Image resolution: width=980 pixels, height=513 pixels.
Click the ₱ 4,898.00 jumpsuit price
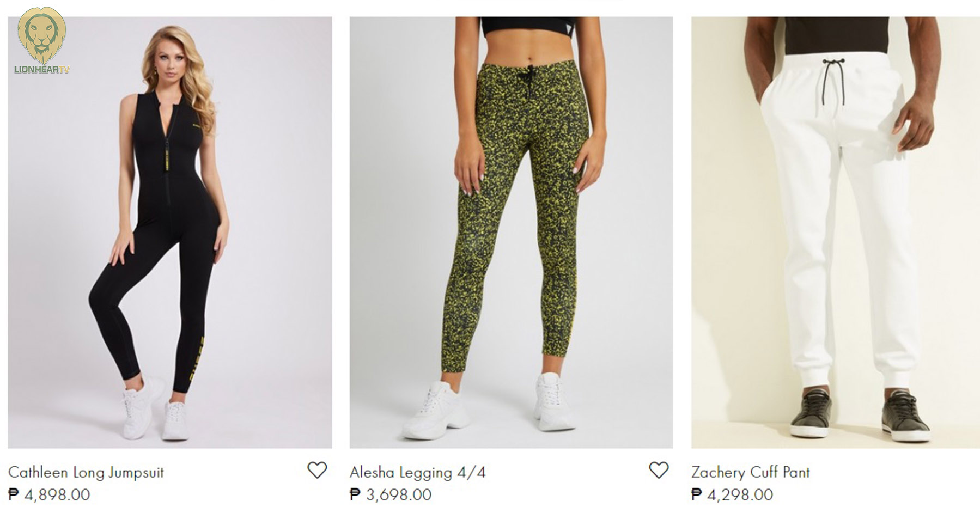(49, 495)
